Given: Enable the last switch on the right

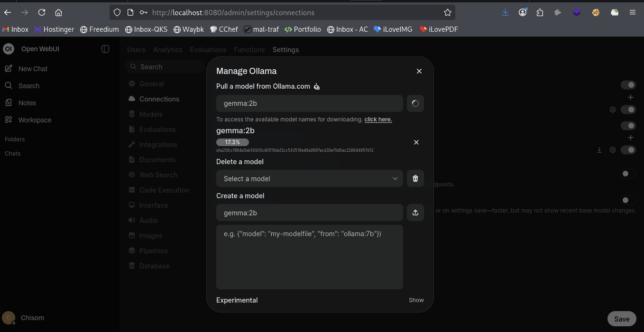Looking at the screenshot, I should tap(628, 200).
